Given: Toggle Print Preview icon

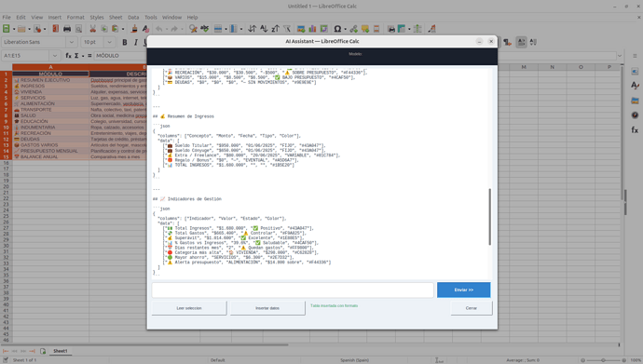Looking at the screenshot, I should (x=78, y=29).
